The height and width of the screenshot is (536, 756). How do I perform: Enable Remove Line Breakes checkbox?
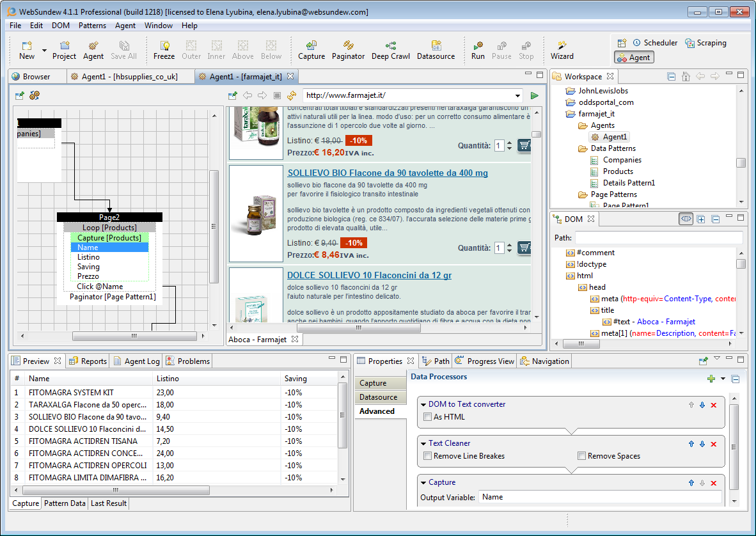pos(427,456)
